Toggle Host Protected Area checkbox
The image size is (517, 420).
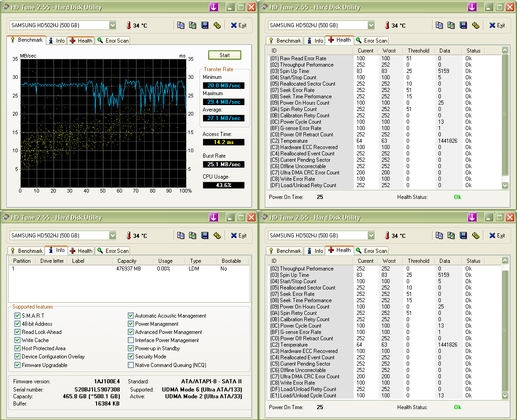[x=18, y=348]
